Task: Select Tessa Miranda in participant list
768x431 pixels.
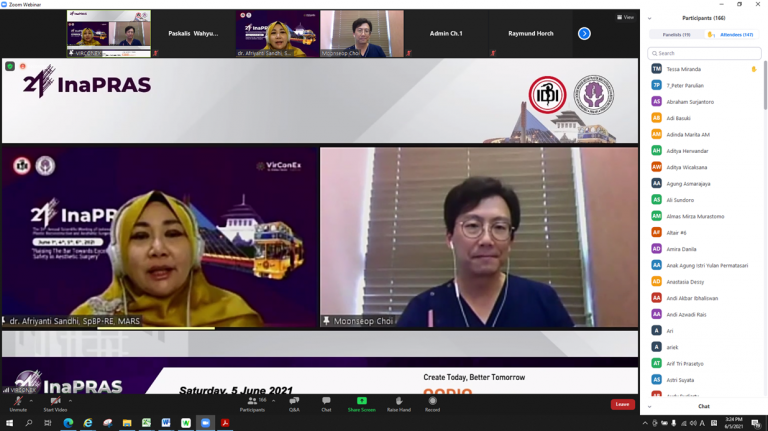Action: pos(684,69)
